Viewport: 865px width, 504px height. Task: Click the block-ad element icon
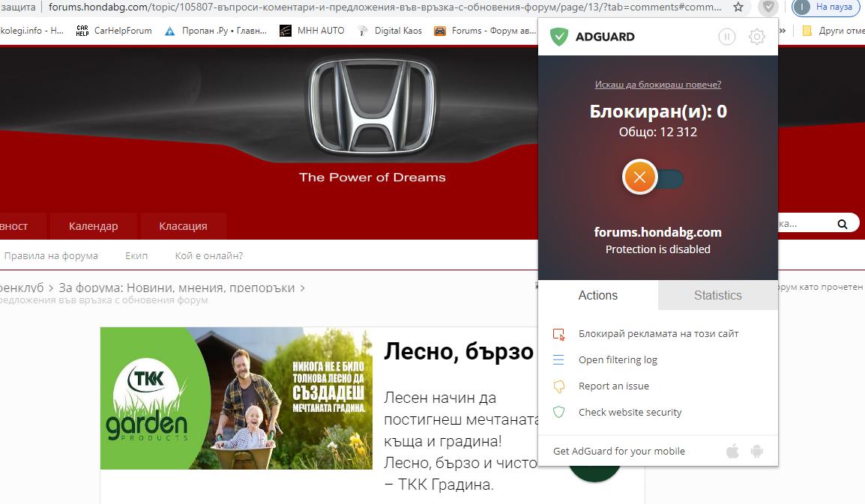coord(559,334)
